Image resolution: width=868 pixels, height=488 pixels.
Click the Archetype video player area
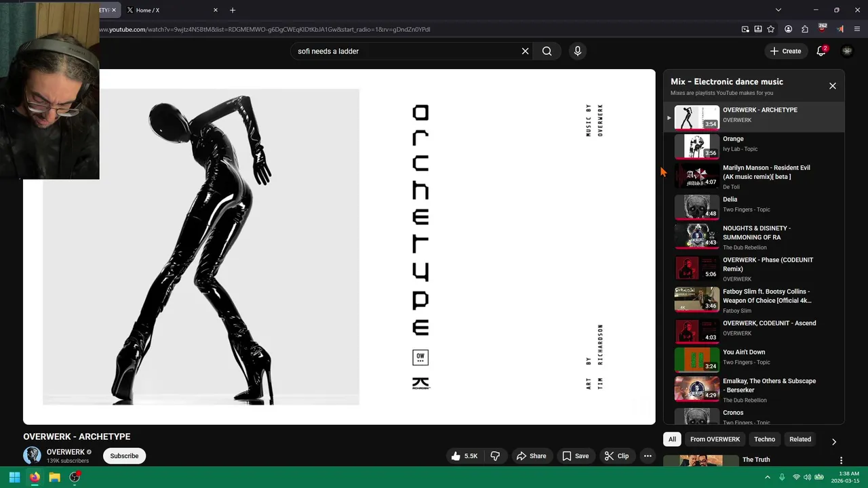(339, 247)
